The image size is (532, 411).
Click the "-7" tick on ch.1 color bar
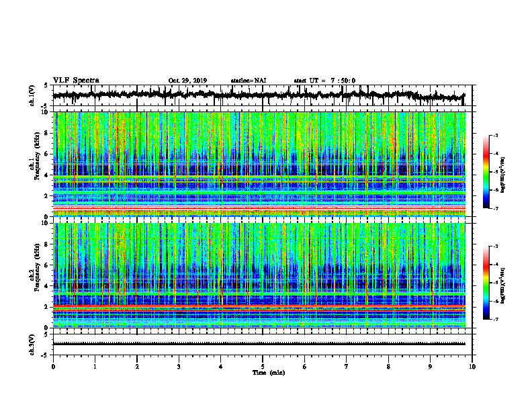(495, 208)
